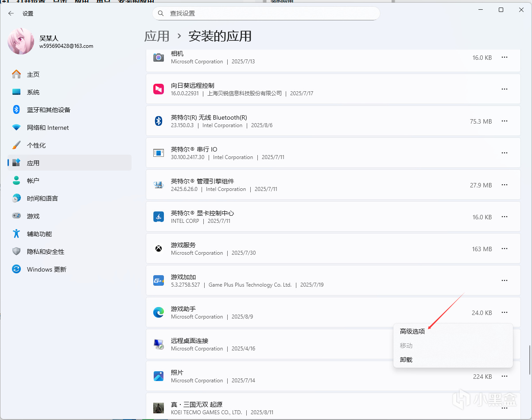
Task: Open the user avatar picture
Action: 21,41
